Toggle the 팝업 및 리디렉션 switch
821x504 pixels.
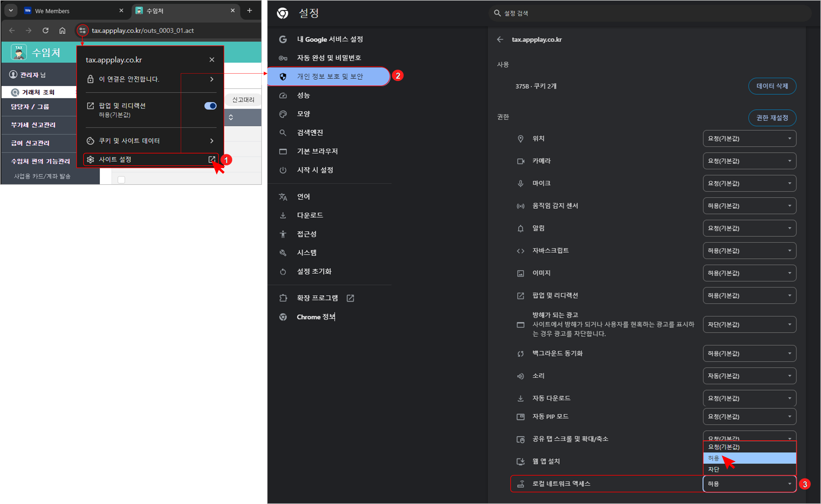pos(210,106)
